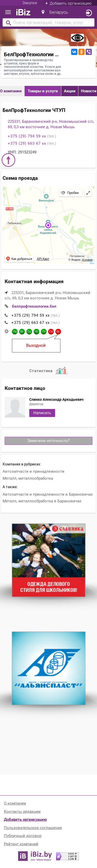Click the Заметили неточность? button
Screen dimensions: 97x868
48,441
